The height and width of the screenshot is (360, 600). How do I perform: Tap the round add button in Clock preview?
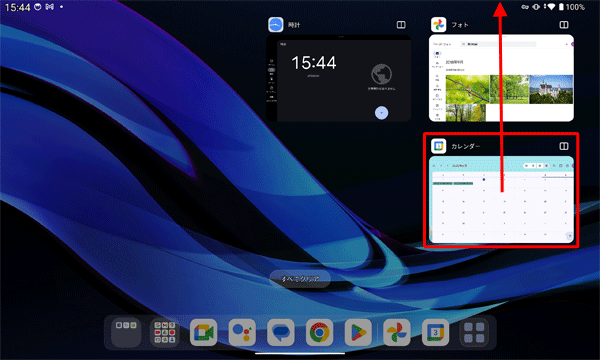(382, 113)
